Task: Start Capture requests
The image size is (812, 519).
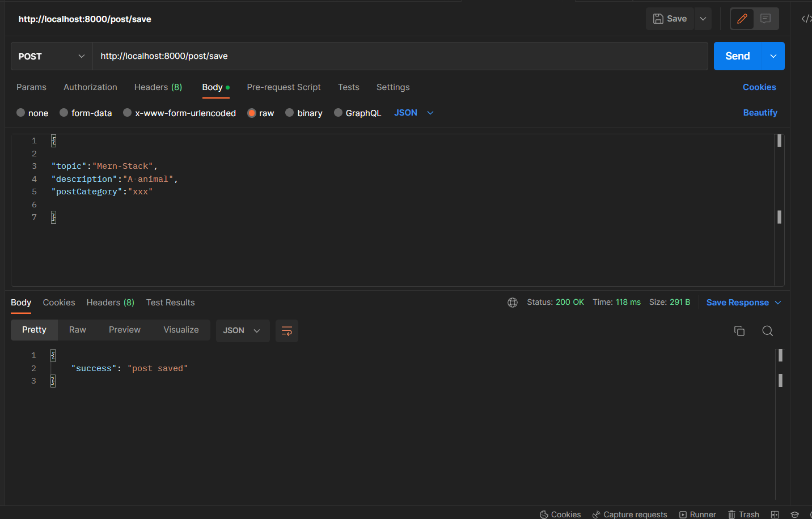Action: tap(629, 514)
